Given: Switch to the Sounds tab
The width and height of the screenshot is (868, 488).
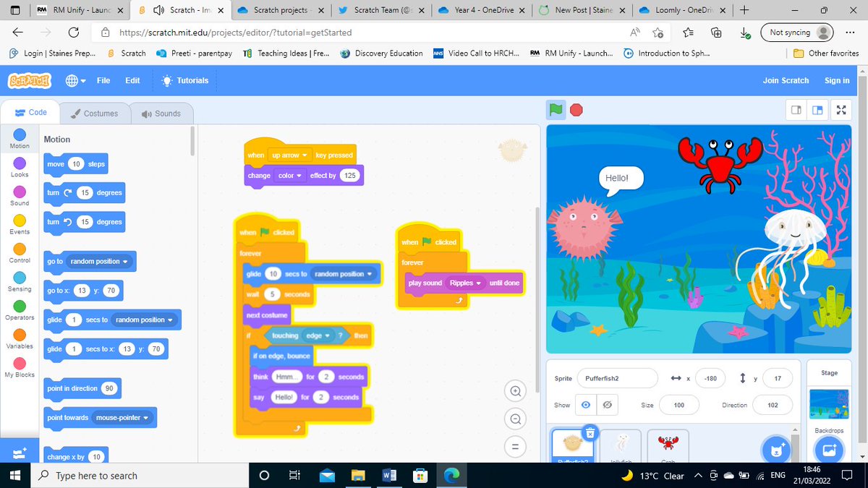Looking at the screenshot, I should pos(161,114).
